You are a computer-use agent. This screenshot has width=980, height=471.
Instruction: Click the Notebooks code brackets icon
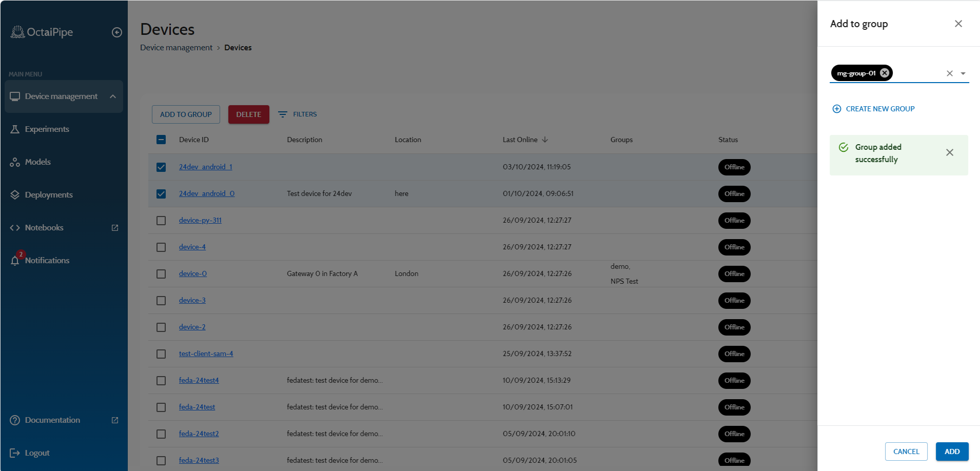click(15, 228)
